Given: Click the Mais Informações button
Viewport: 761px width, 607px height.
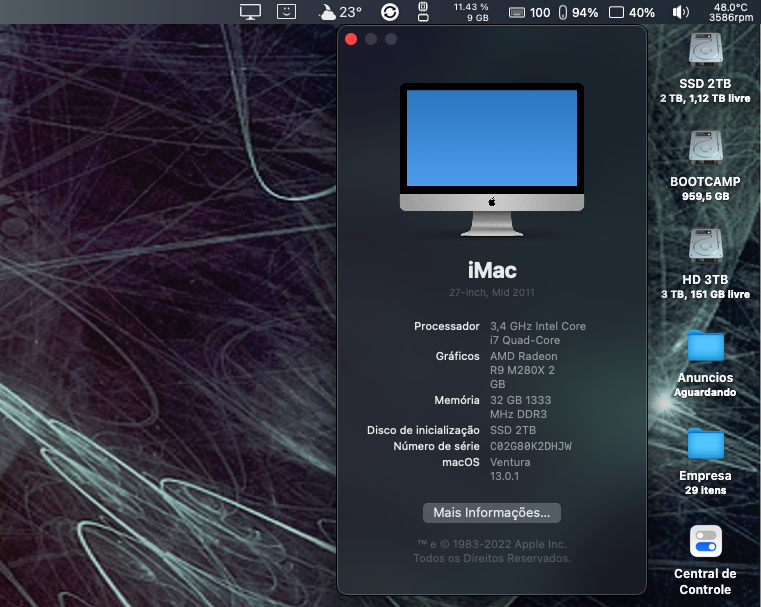Looking at the screenshot, I should pyautogui.click(x=491, y=512).
